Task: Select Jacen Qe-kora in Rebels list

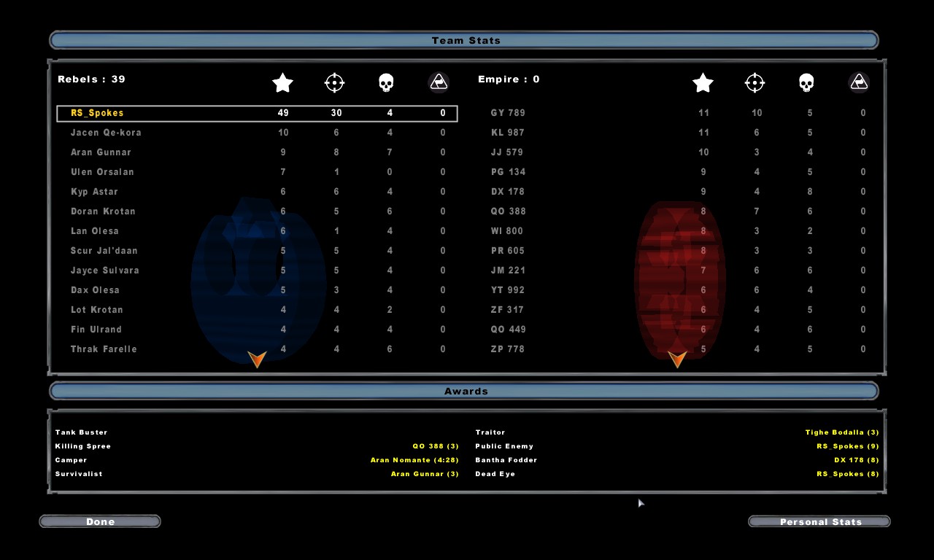Action: [x=106, y=133]
